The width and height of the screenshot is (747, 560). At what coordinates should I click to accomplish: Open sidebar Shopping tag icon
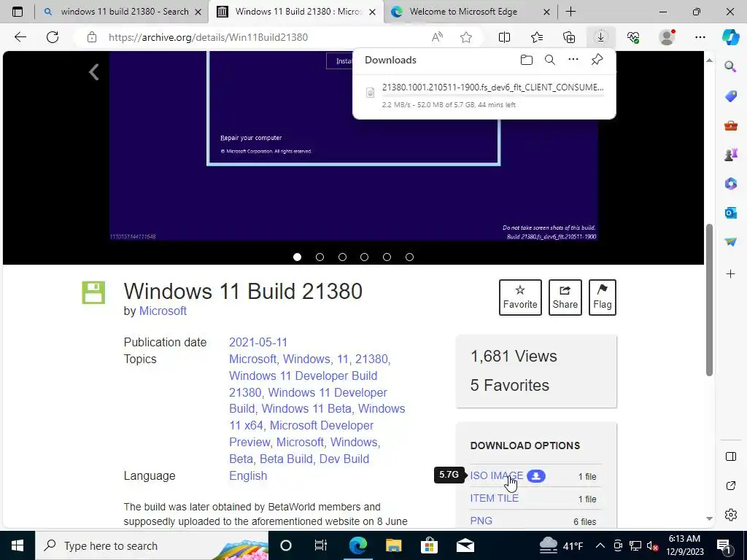click(730, 96)
